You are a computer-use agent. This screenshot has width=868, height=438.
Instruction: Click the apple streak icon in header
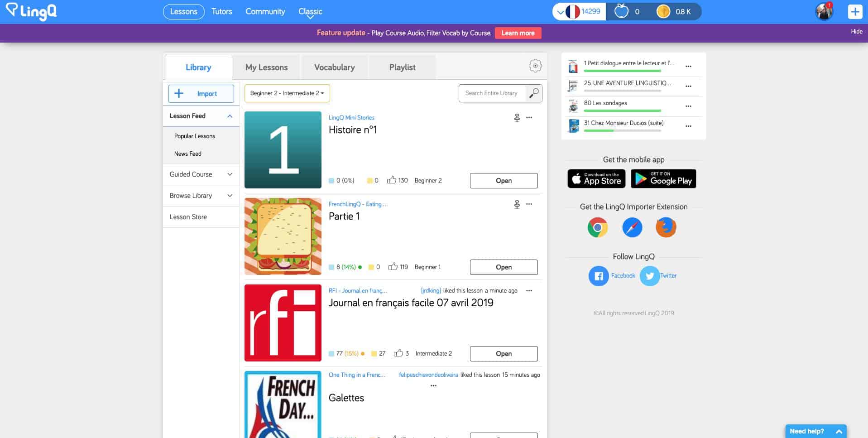621,11
